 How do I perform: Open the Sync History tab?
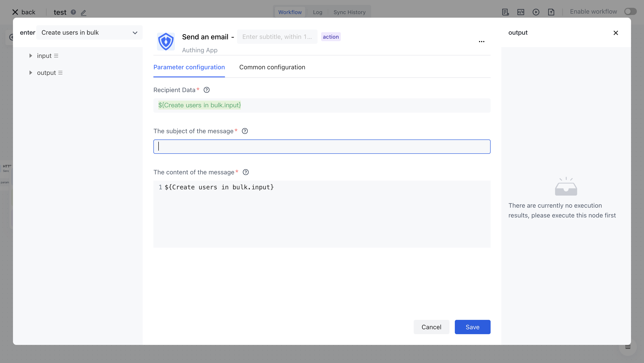coord(349,12)
